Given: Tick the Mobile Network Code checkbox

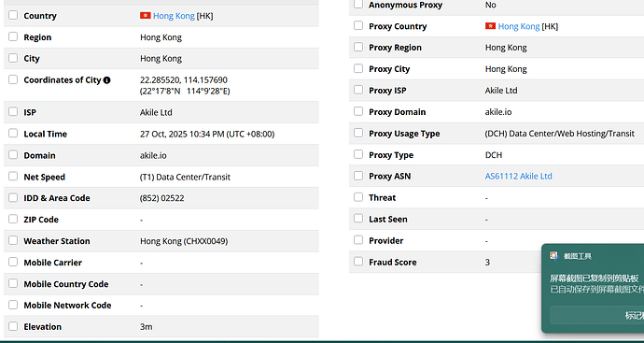Looking at the screenshot, I should (13, 305).
